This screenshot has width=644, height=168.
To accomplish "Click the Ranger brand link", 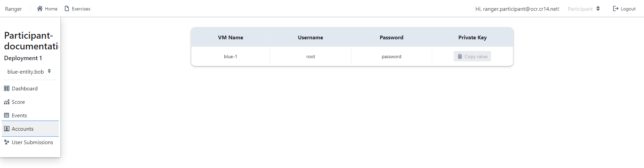I will (13, 9).
